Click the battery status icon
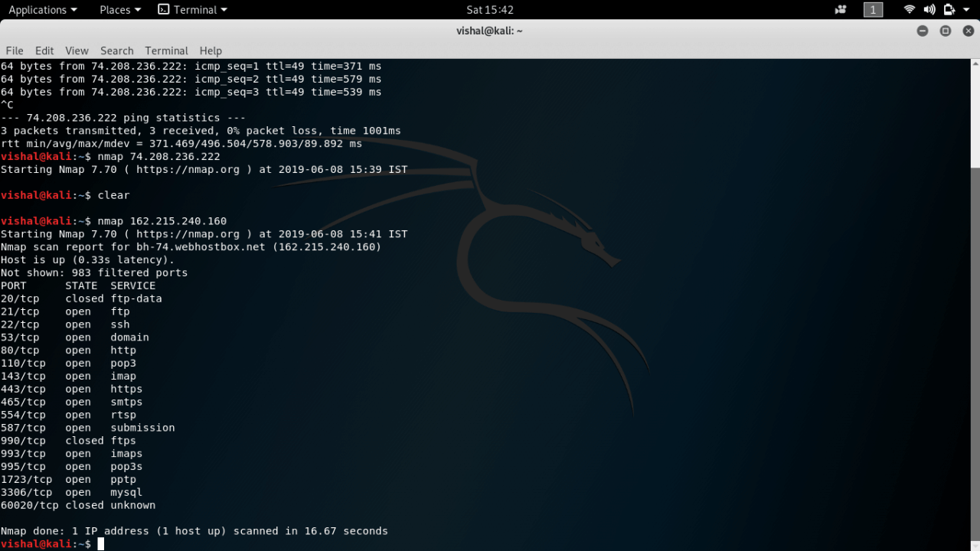This screenshot has height=551, width=980. coord(949,9)
